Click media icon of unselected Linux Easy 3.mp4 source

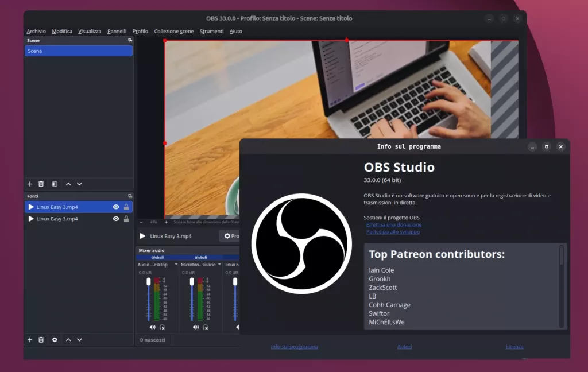pyautogui.click(x=31, y=219)
